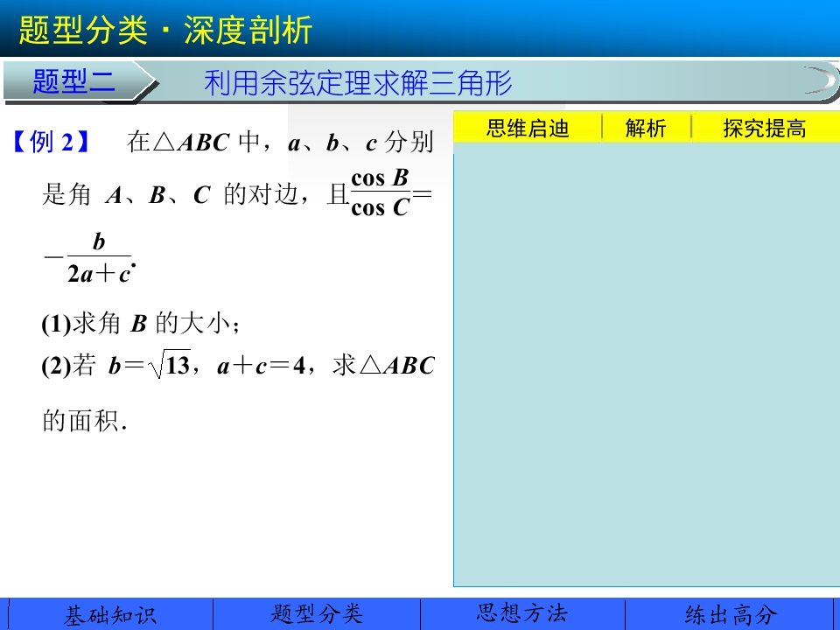The width and height of the screenshot is (840, 630).
Task: Click the 题型二 label arrow
Action: (80, 81)
